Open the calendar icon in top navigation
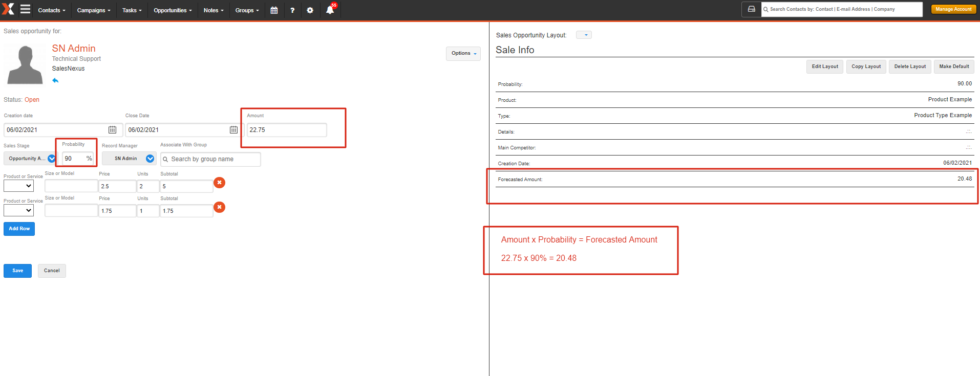 (274, 10)
